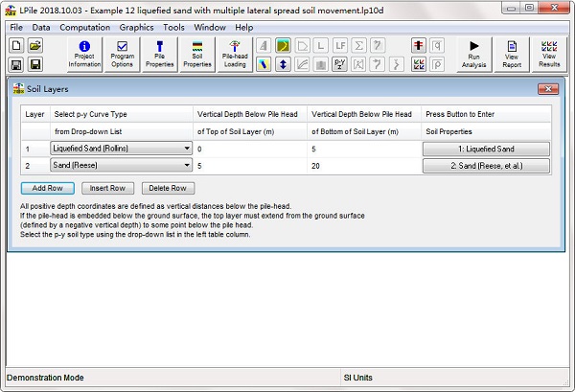Select layer 1 bottom depth cell 5

(x=364, y=149)
